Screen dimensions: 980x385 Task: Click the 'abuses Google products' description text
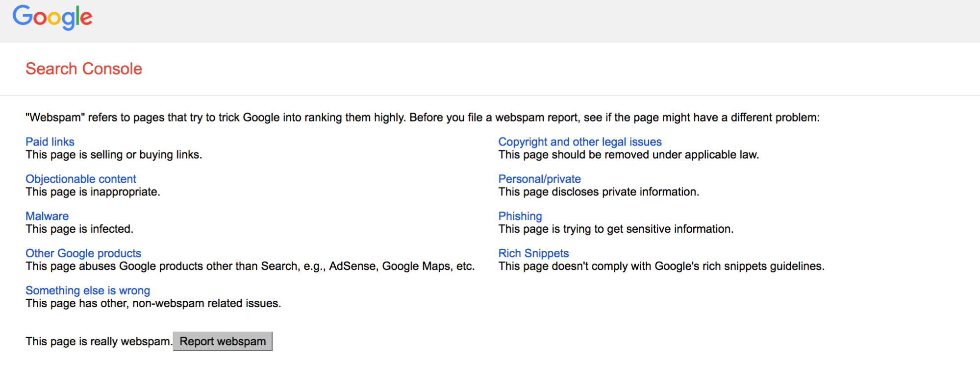click(250, 266)
